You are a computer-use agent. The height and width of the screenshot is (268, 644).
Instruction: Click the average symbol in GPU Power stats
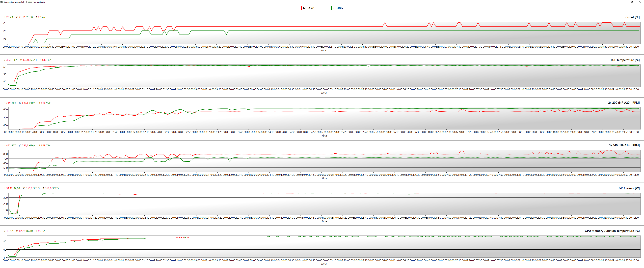point(24,188)
